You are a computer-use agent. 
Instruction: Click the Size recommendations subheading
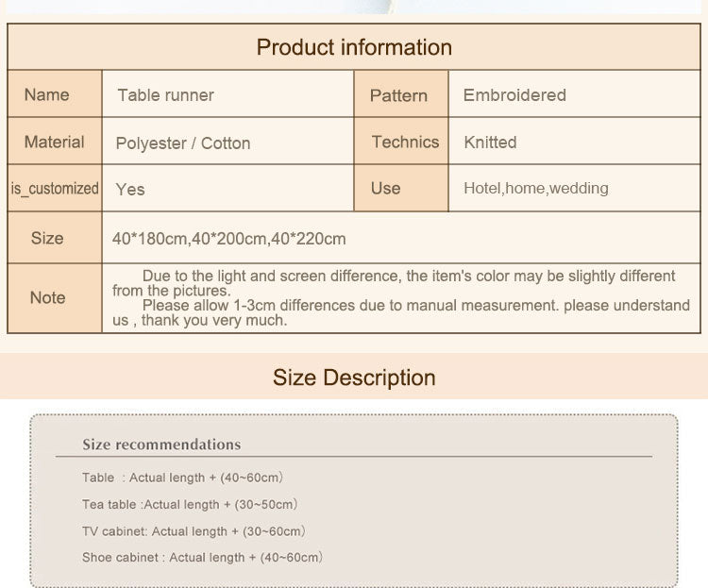coord(161,445)
